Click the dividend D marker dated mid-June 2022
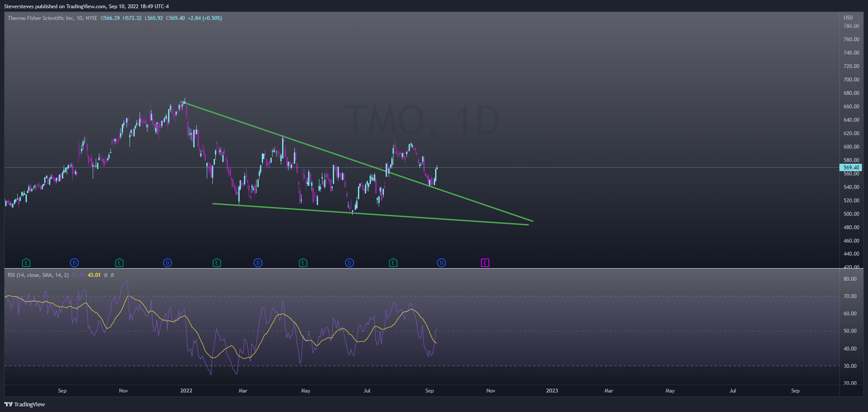Viewport: 868px width, 412px height. pos(349,263)
